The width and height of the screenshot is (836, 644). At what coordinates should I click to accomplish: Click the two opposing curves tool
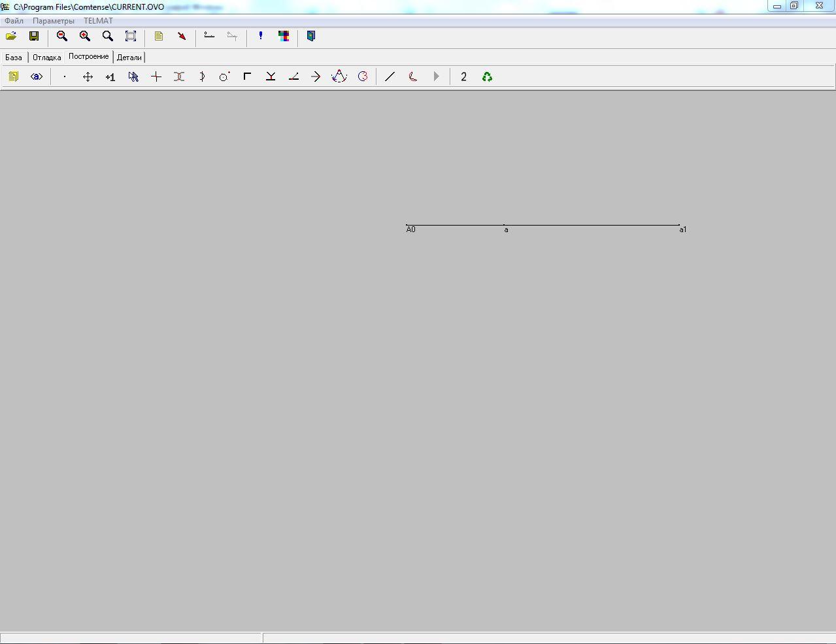click(x=179, y=77)
